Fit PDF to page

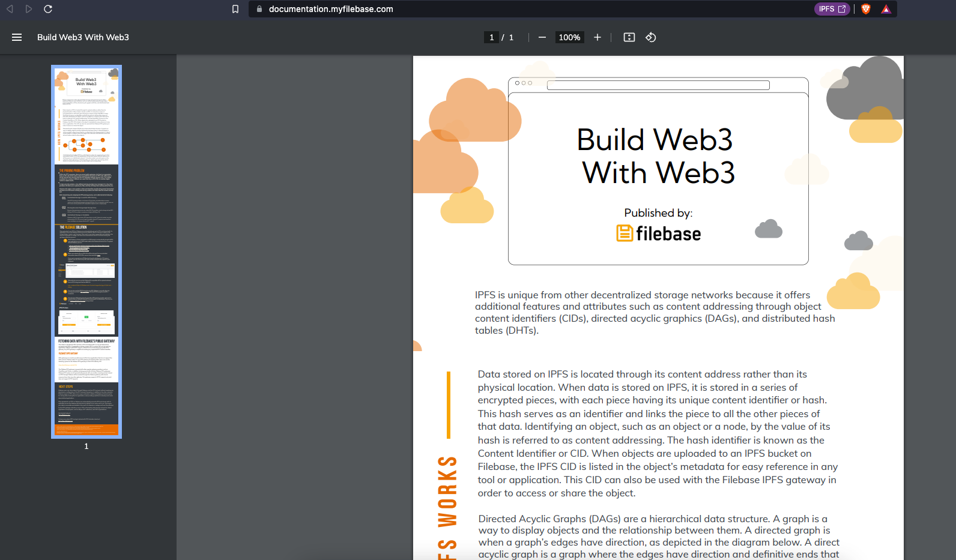coord(629,37)
